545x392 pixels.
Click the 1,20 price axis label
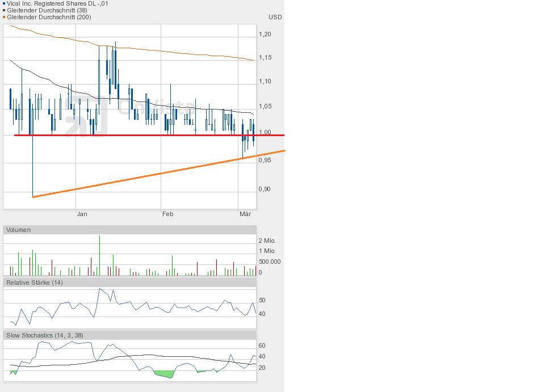pos(265,35)
